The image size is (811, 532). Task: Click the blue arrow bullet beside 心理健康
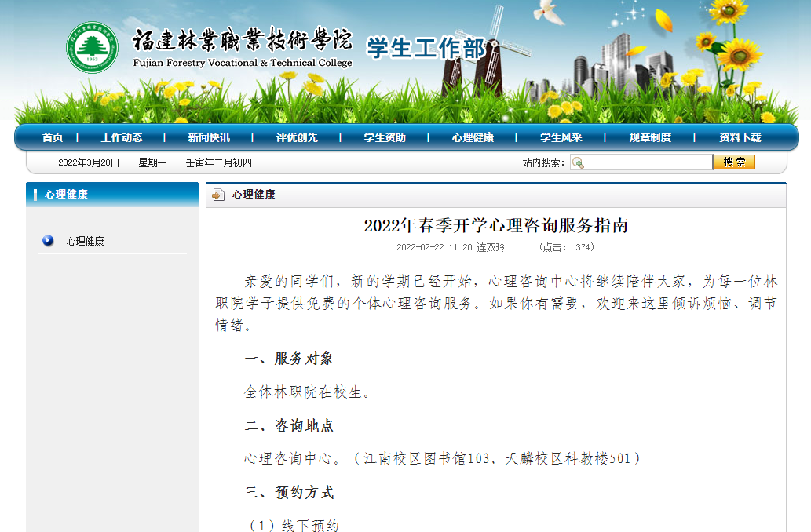[x=49, y=241]
